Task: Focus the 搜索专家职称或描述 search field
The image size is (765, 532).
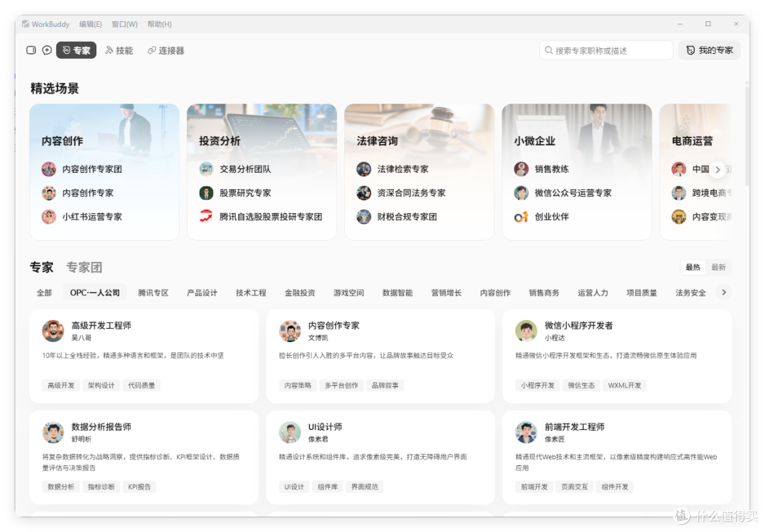Action: click(606, 50)
